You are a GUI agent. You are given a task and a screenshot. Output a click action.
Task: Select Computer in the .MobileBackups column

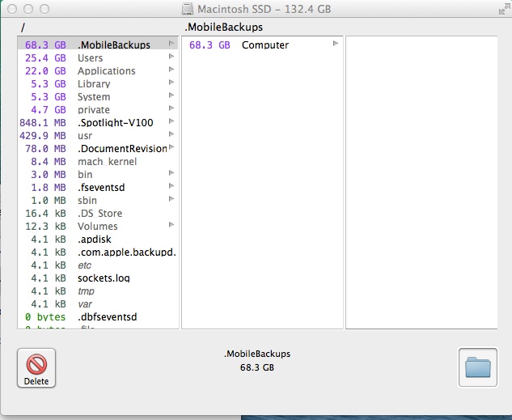point(262,45)
